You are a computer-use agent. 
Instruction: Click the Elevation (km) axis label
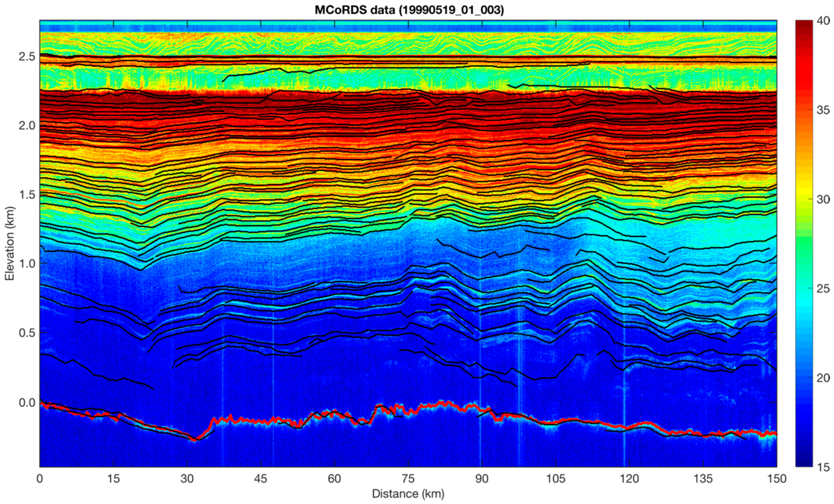[9, 243]
